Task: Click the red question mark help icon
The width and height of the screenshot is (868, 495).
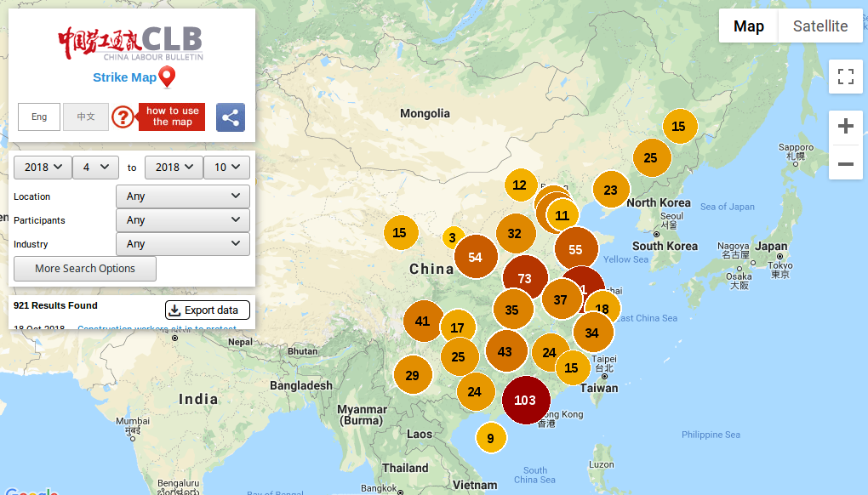Action: pyautogui.click(x=123, y=117)
